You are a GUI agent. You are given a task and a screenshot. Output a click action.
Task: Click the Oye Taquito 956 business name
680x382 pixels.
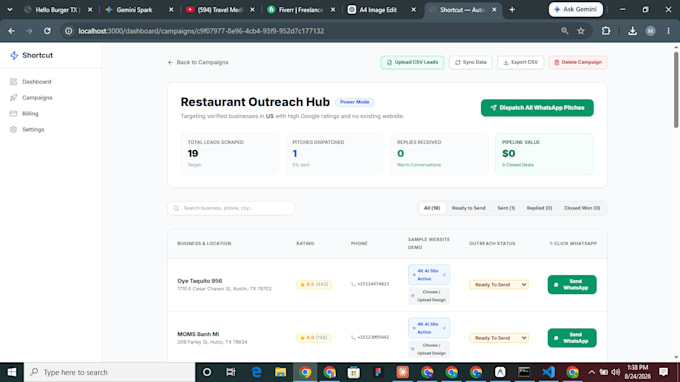[x=199, y=281]
